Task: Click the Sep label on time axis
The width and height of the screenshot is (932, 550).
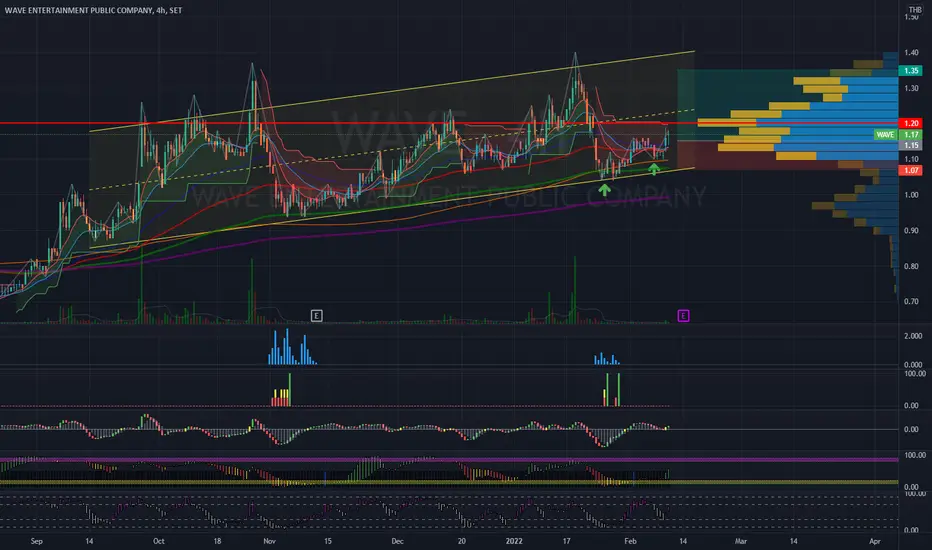Action: click(x=36, y=541)
